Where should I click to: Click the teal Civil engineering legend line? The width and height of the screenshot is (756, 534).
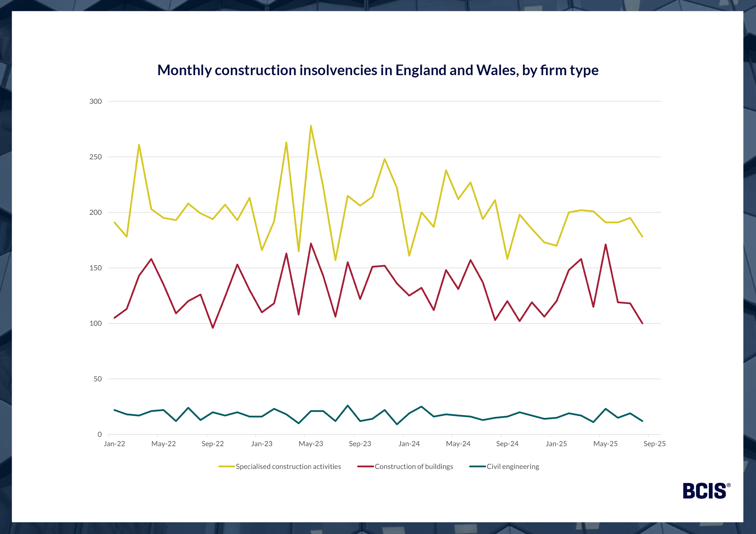tap(477, 466)
